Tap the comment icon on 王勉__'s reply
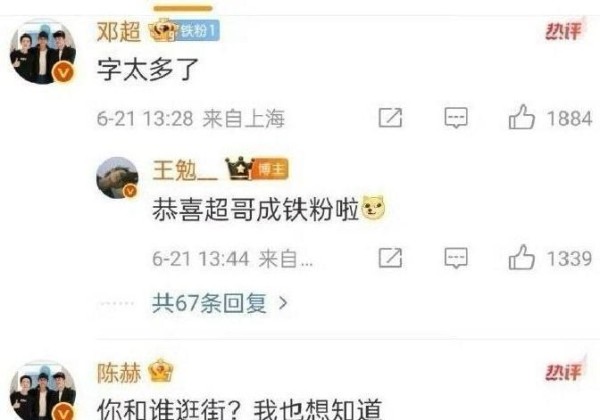 click(x=456, y=258)
